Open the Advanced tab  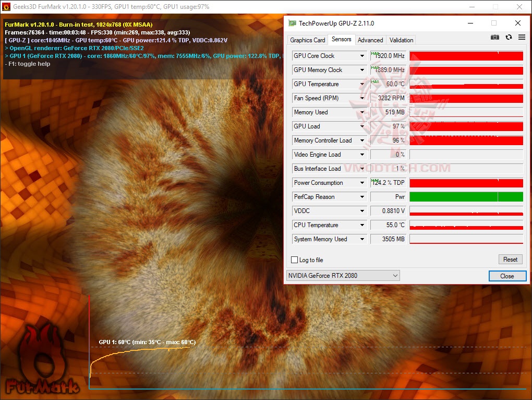370,40
